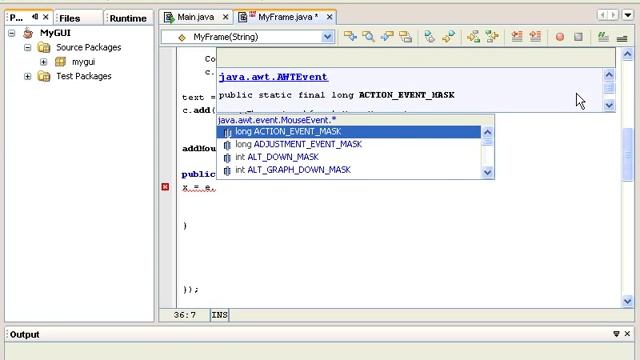Click the completion list scroll-down arrow

click(487, 172)
